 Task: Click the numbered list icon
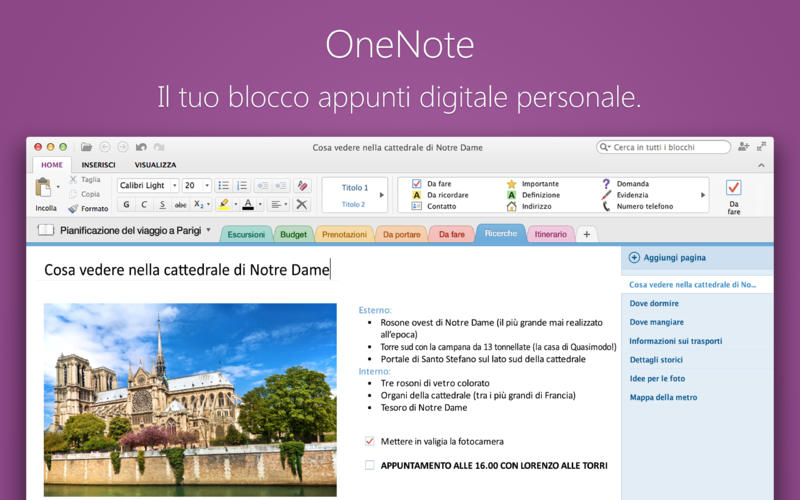click(x=242, y=185)
